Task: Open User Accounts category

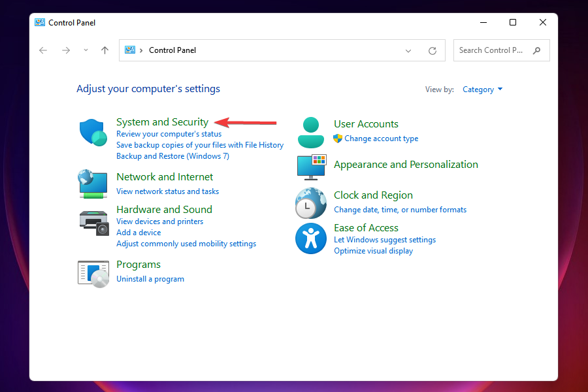Action: tap(366, 123)
